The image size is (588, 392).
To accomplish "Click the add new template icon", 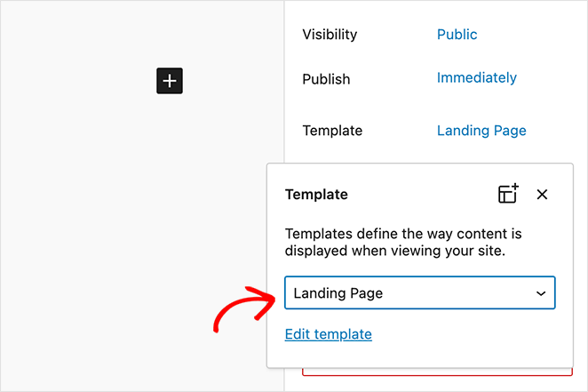I will click(508, 194).
